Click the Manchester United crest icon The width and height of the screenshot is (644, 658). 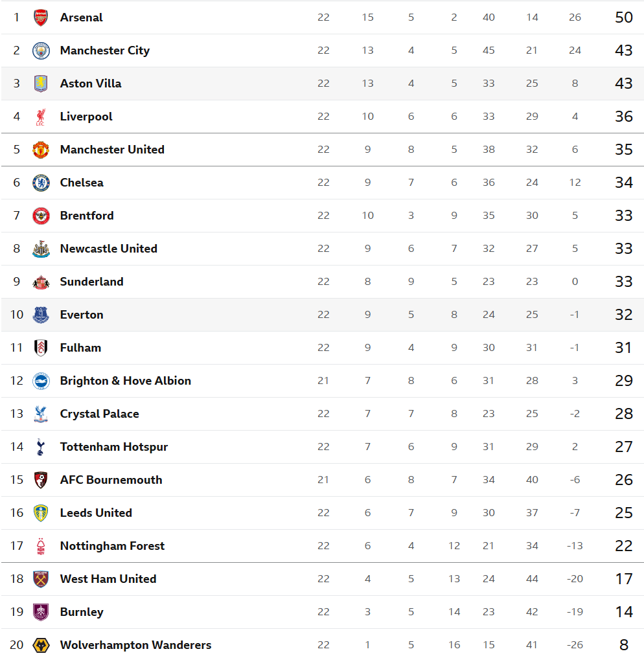tap(41, 150)
